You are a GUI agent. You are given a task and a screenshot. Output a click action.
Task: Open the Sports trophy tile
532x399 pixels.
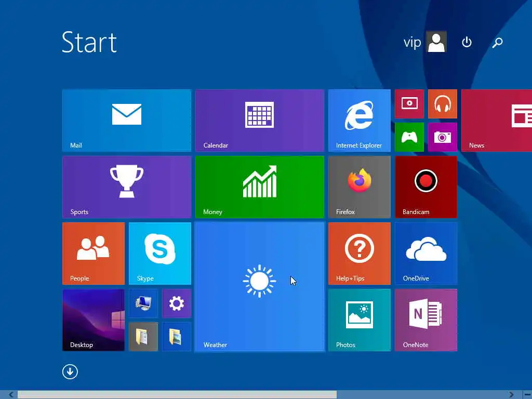tap(127, 187)
